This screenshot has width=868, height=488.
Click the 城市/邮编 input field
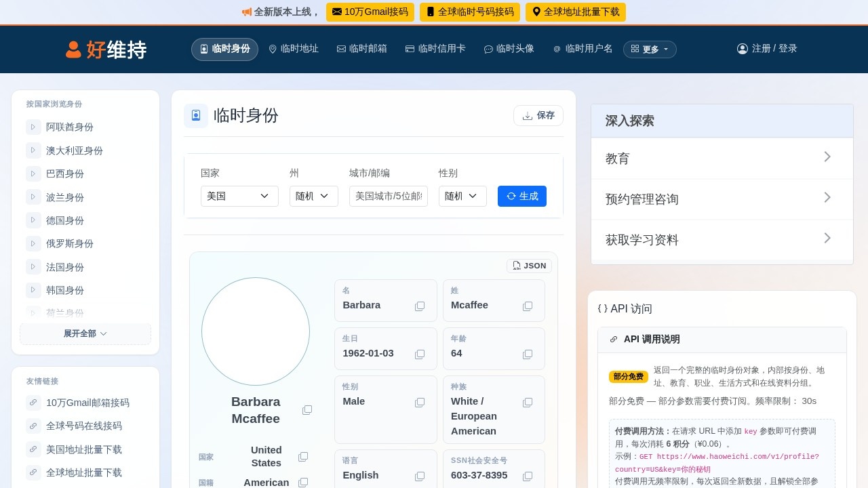tap(389, 196)
